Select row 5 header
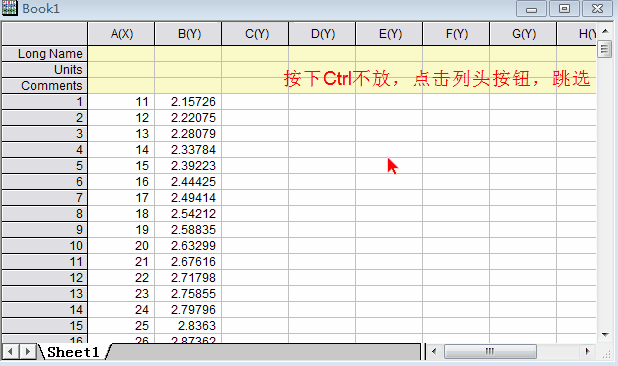 tap(45, 165)
